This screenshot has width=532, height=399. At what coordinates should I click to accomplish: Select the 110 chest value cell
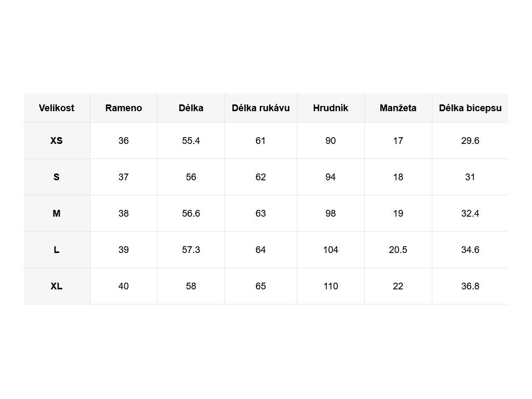330,286
